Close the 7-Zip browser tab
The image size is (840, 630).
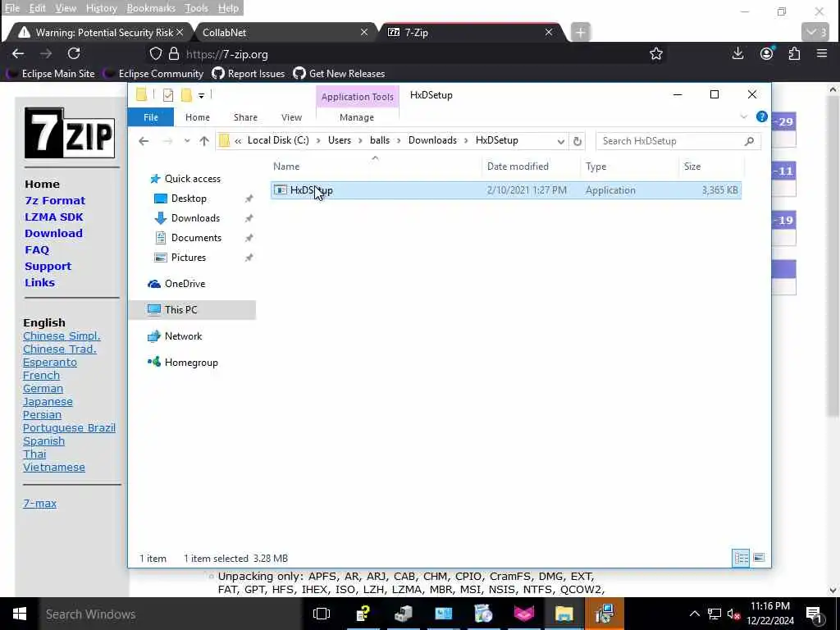(549, 32)
